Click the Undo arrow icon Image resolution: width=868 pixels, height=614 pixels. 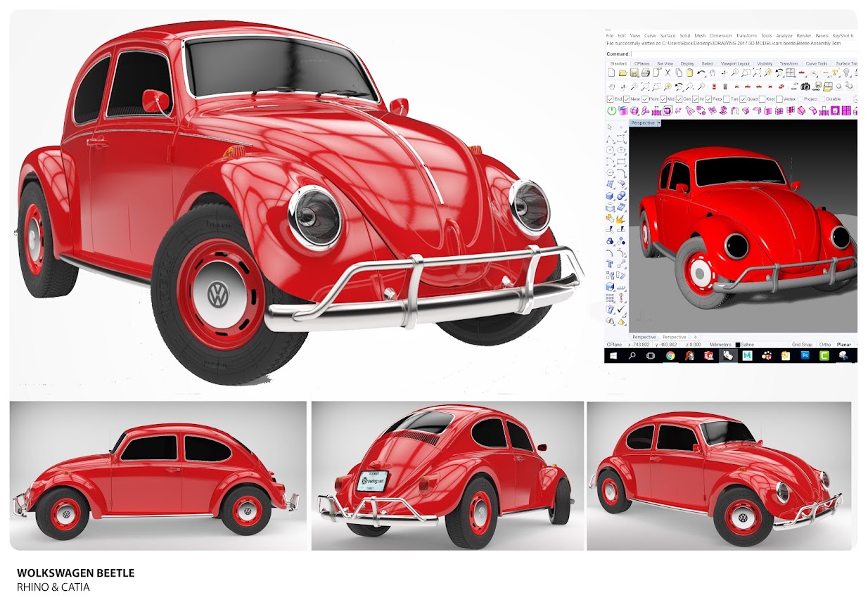point(701,72)
